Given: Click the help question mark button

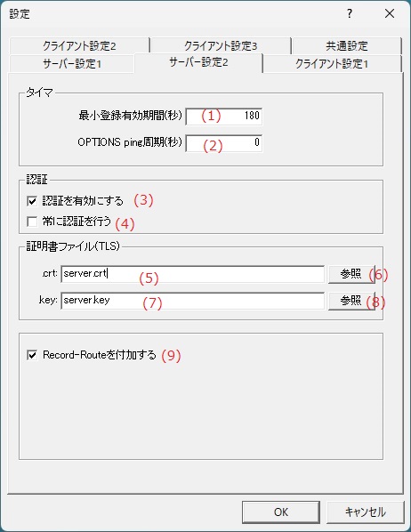Looking at the screenshot, I should pos(350,13).
